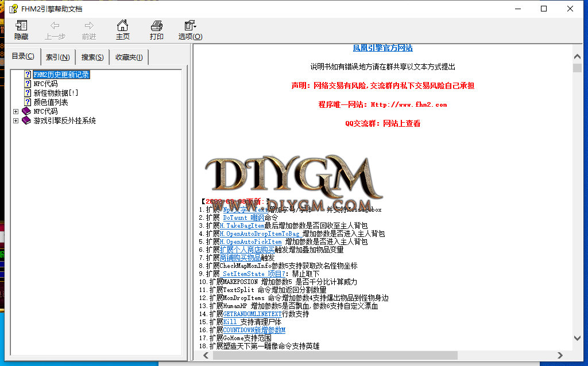Click line 17 扩展GoHome支持范围
The height and width of the screenshot is (366, 588).
[x=235, y=338]
